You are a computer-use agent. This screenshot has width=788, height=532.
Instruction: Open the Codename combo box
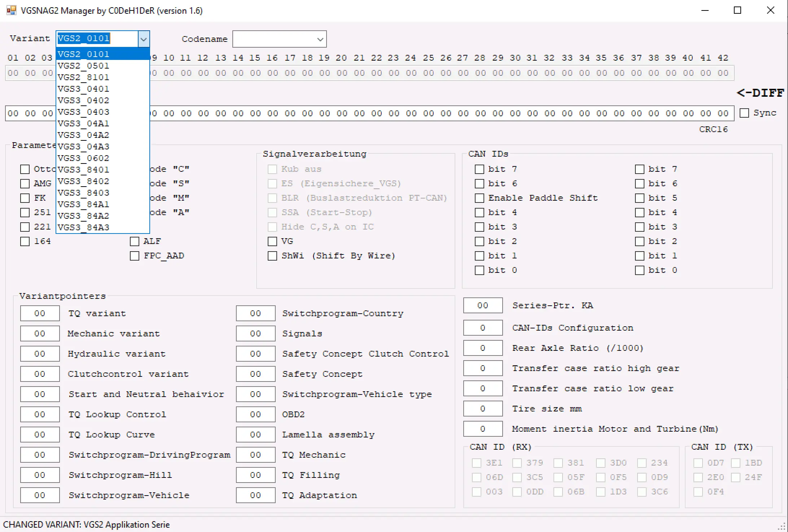(x=279, y=39)
